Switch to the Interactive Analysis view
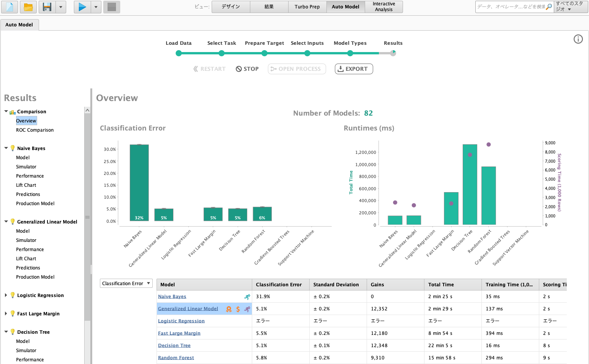Screen dimensions: 589x364 pyautogui.click(x=384, y=7)
